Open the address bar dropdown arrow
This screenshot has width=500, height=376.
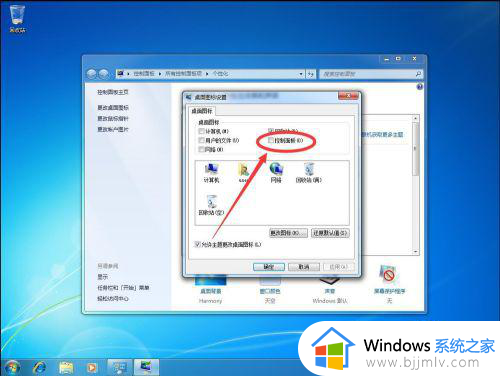click(x=301, y=74)
